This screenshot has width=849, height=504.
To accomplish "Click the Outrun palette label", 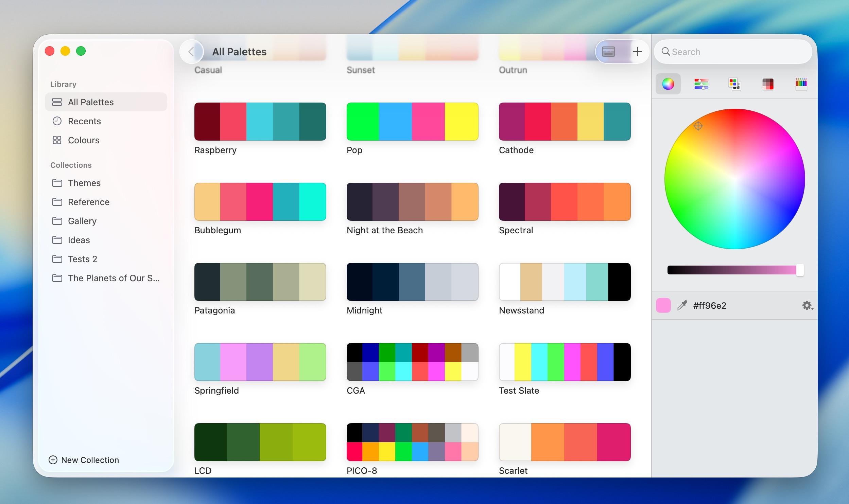I will 513,70.
